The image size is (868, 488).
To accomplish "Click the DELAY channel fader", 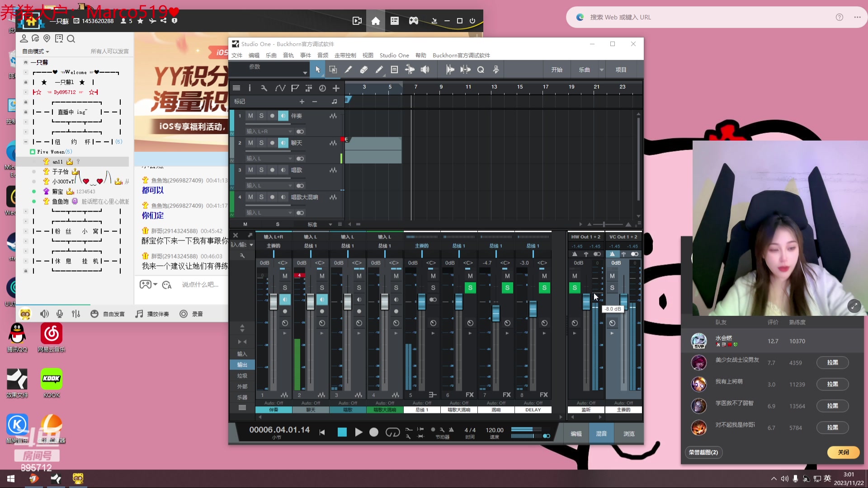I will (533, 309).
